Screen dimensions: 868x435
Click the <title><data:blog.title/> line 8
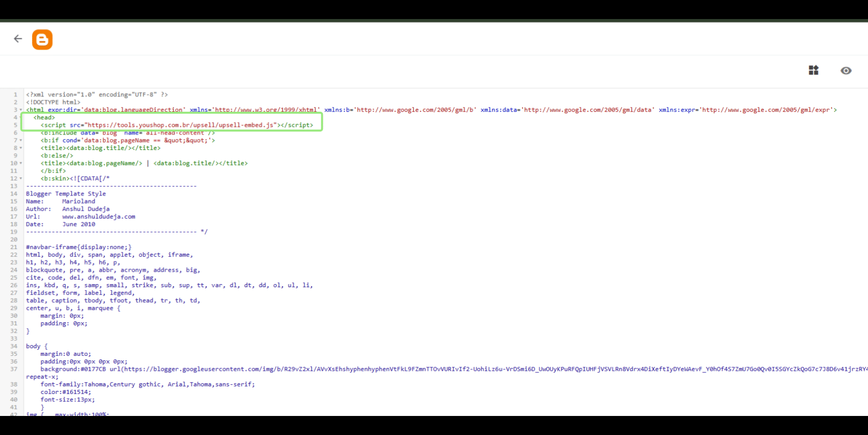tap(101, 148)
